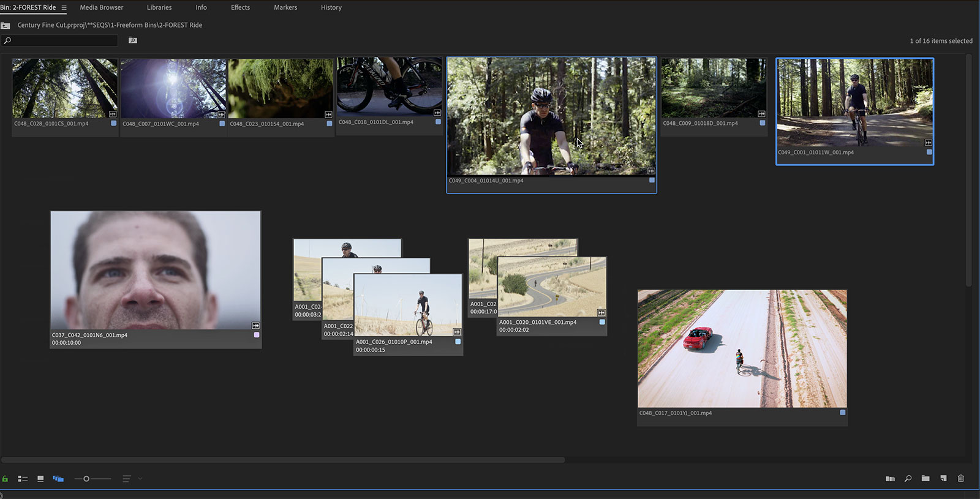
Task: Click in the bin search field
Action: (64, 40)
